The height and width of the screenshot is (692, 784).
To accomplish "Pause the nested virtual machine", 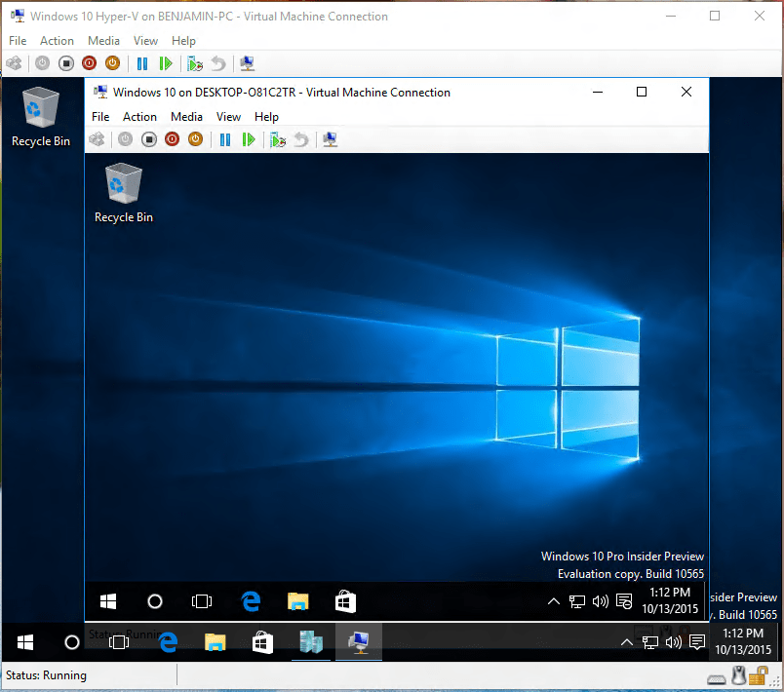I will coord(227,138).
